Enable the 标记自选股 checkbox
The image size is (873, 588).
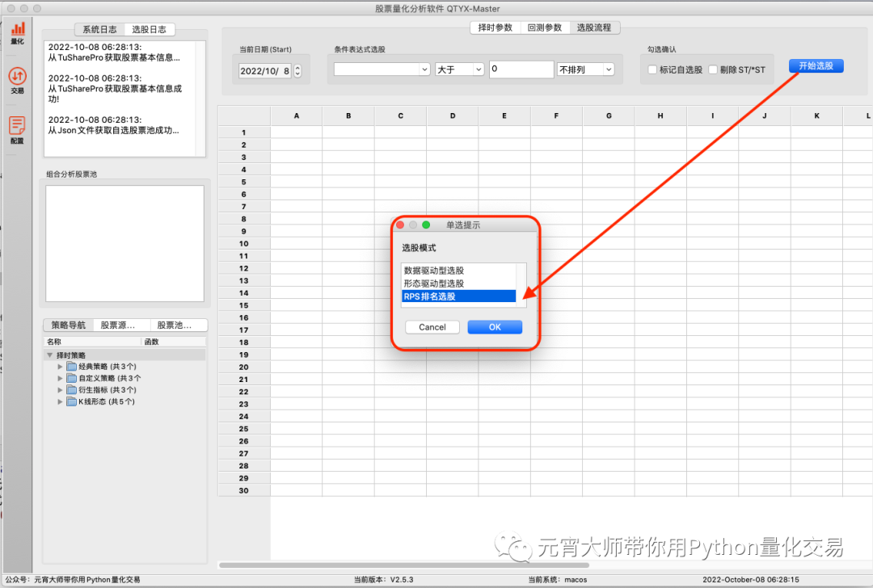pyautogui.click(x=652, y=69)
